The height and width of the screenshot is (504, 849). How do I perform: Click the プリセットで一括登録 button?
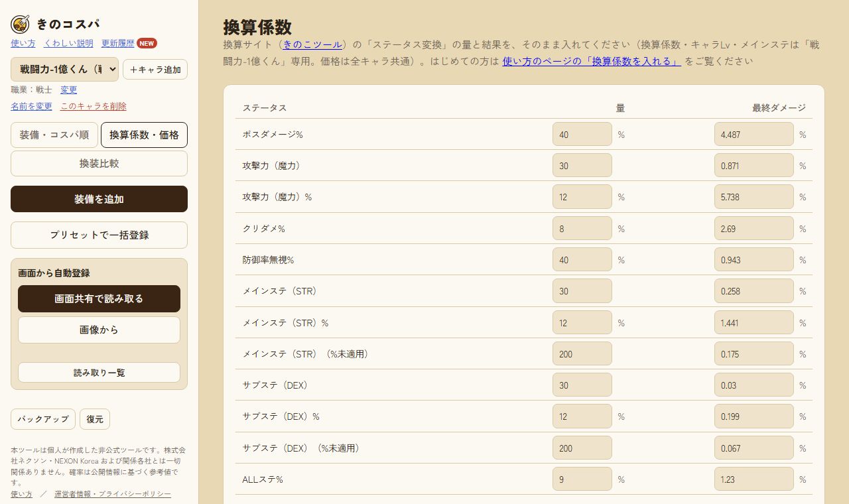tap(99, 235)
